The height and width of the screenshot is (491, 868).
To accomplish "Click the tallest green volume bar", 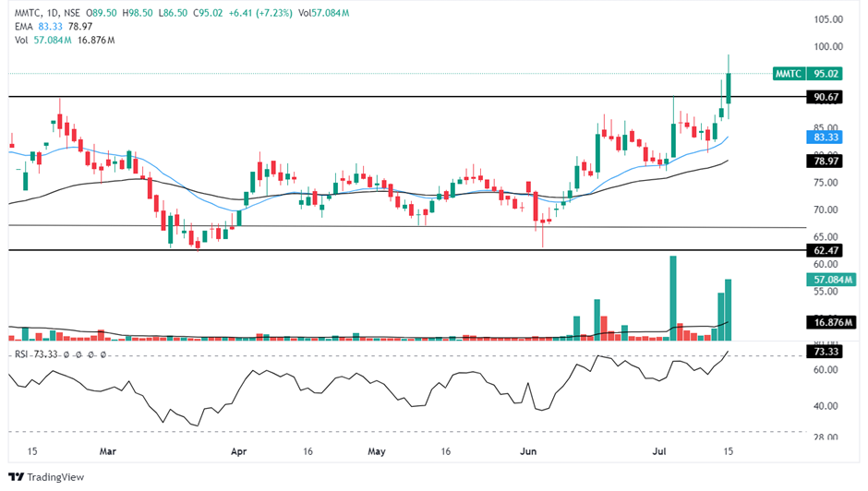I will pyautogui.click(x=673, y=297).
